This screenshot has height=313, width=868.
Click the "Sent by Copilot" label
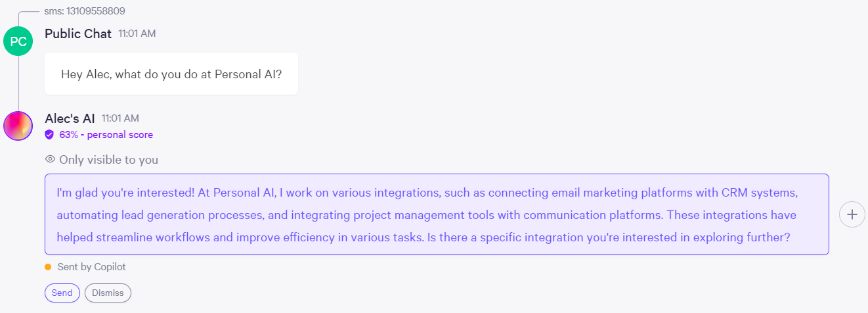(x=91, y=267)
